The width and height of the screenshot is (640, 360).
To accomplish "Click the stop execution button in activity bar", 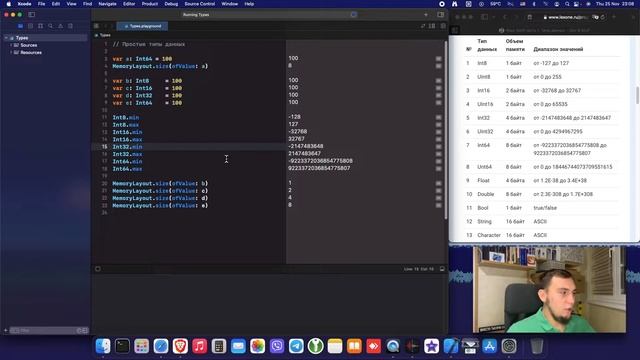I will click(x=353, y=14).
